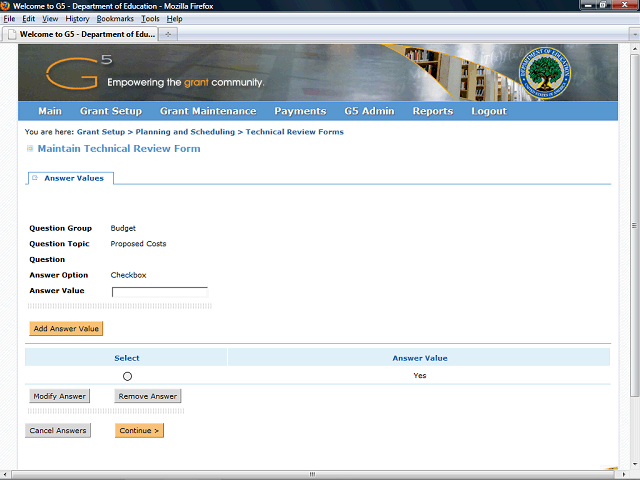Click the Select column header
This screenshot has height=480, width=640.
[x=127, y=358]
